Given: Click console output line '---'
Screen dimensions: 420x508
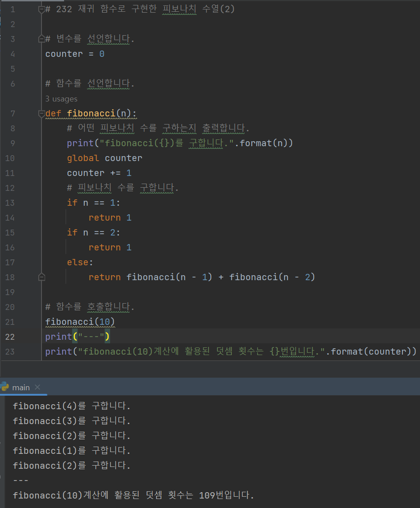Looking at the screenshot, I should click(x=21, y=480).
